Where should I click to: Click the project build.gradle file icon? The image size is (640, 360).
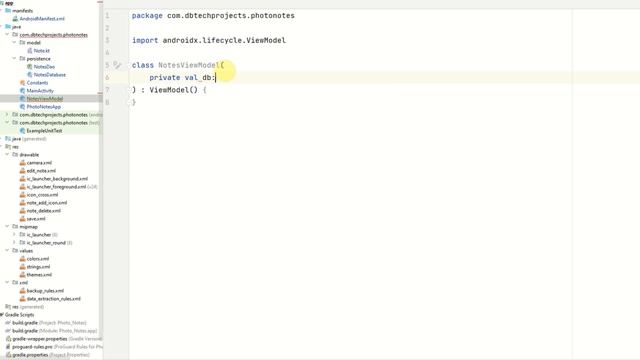tap(8, 323)
